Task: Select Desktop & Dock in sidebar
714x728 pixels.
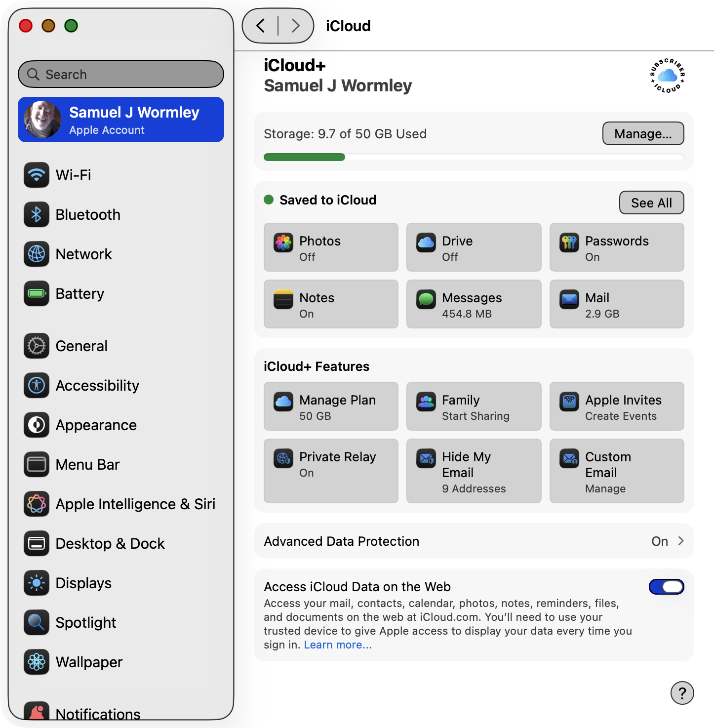Action: [110, 543]
